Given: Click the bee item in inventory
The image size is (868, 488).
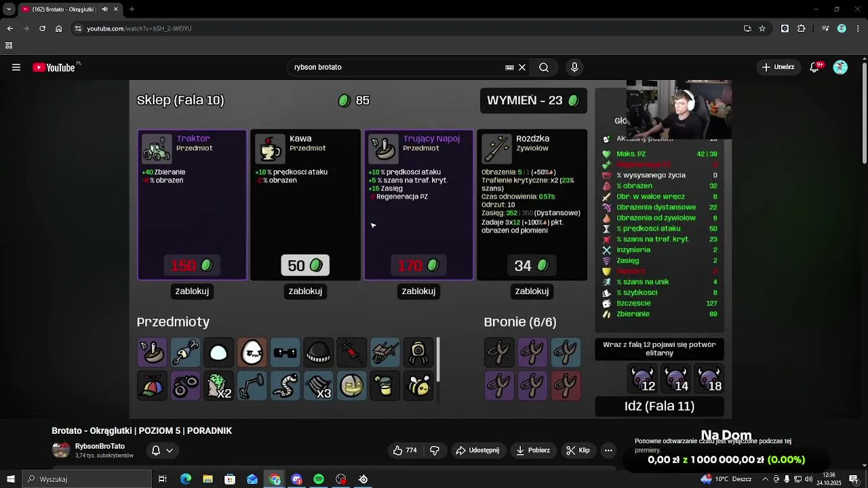Looking at the screenshot, I should [x=418, y=386].
